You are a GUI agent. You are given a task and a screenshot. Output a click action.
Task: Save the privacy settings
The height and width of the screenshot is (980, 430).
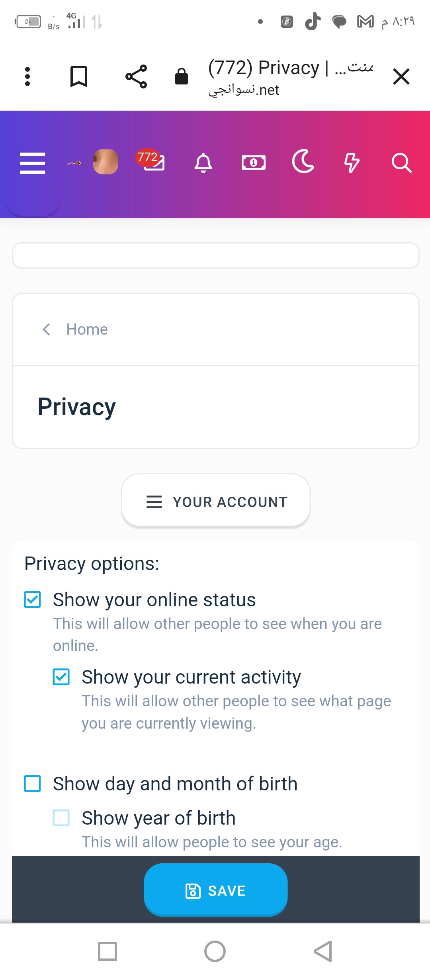pos(216,890)
